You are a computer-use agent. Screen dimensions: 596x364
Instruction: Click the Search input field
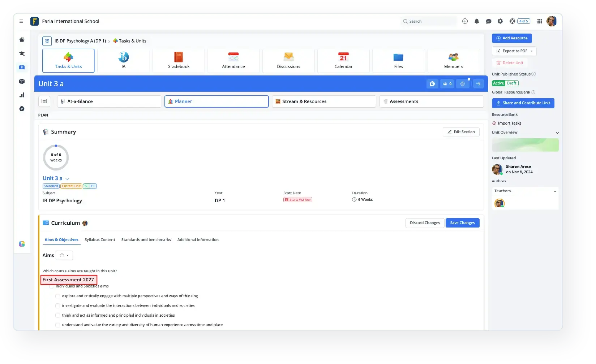[430, 21]
